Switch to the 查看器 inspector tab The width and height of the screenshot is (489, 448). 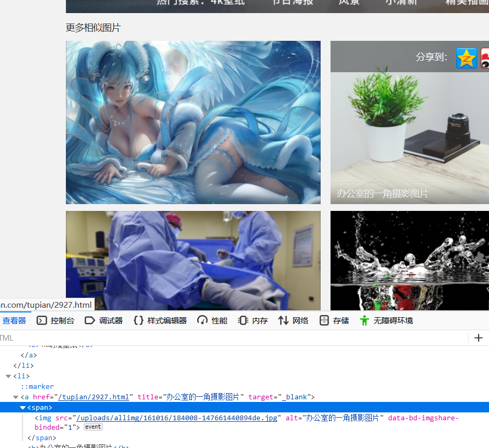pos(14,320)
